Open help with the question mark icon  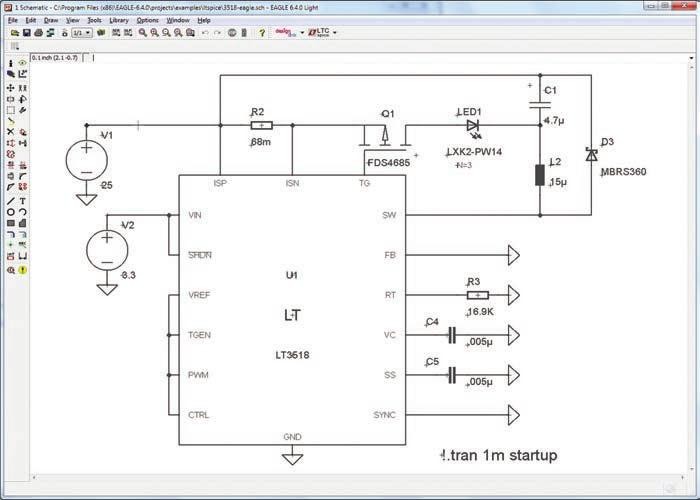[x=262, y=33]
